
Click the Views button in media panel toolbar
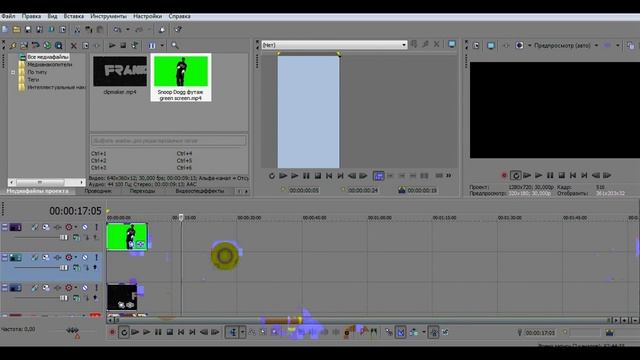pos(152,45)
